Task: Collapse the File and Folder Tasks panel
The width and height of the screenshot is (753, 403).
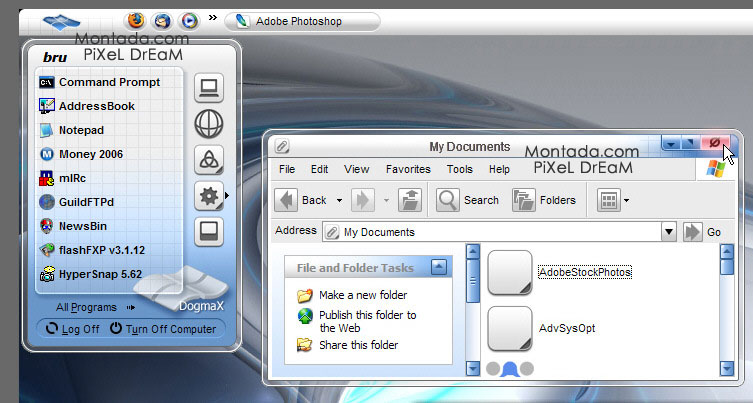Action: pyautogui.click(x=438, y=267)
